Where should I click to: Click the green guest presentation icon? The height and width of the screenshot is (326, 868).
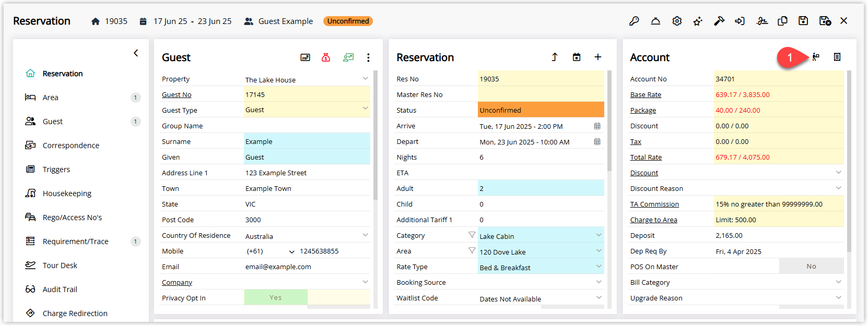tap(348, 57)
